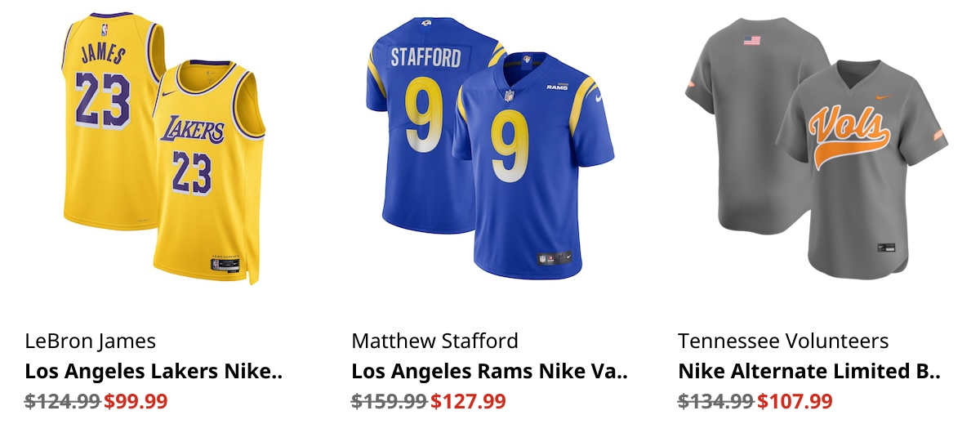Open the Los Angeles Lakers Nike product title
Image resolution: width=980 pixels, height=433 pixels.
coord(154,372)
